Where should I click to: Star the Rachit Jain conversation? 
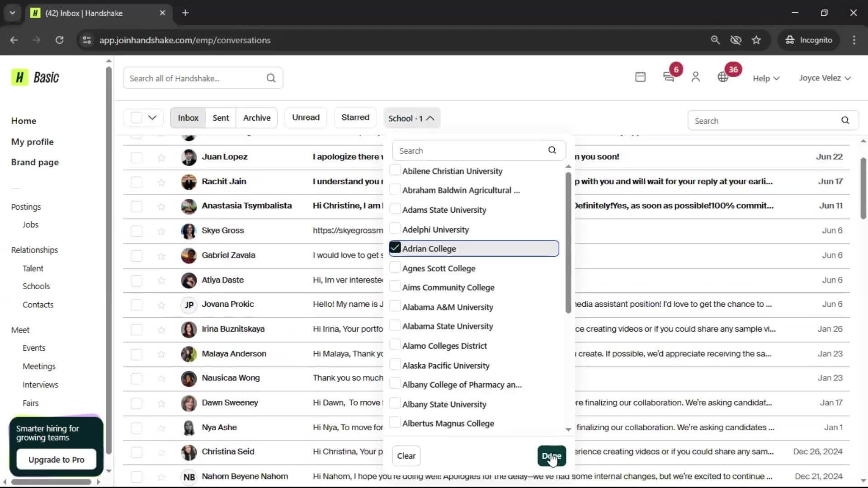pos(161,182)
